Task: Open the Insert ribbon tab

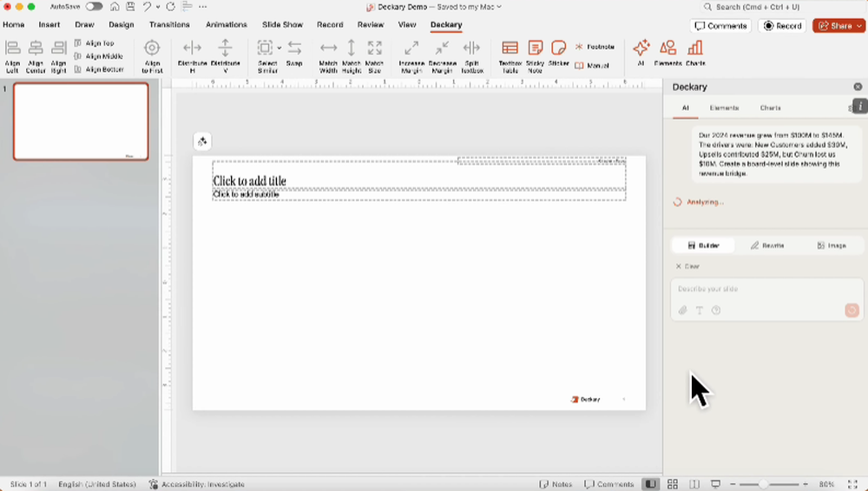Action: coord(49,24)
